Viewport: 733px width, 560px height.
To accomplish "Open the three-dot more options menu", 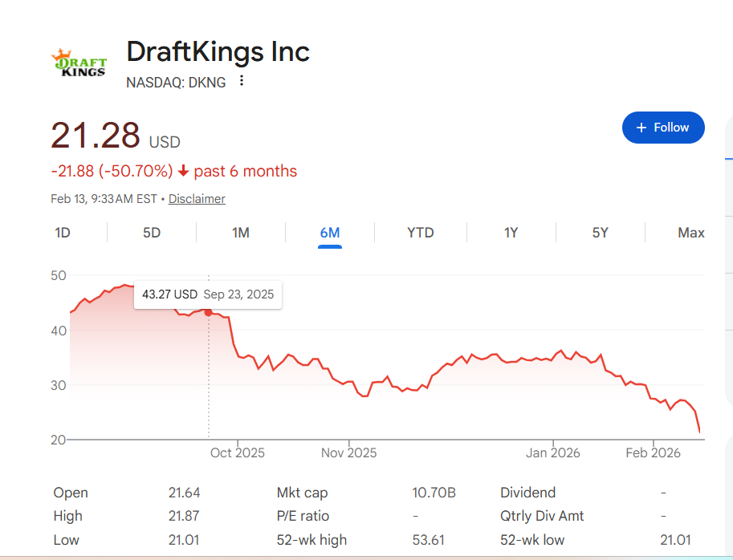I will (x=242, y=81).
